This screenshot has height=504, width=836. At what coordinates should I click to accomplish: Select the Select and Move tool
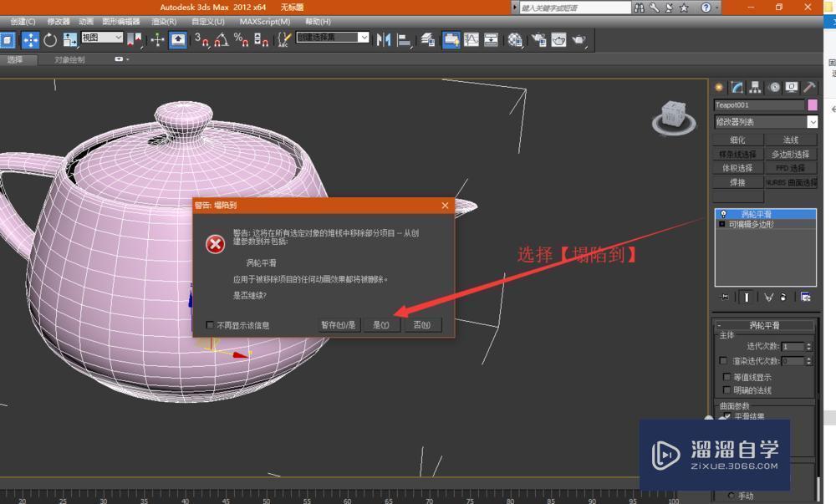(x=31, y=39)
